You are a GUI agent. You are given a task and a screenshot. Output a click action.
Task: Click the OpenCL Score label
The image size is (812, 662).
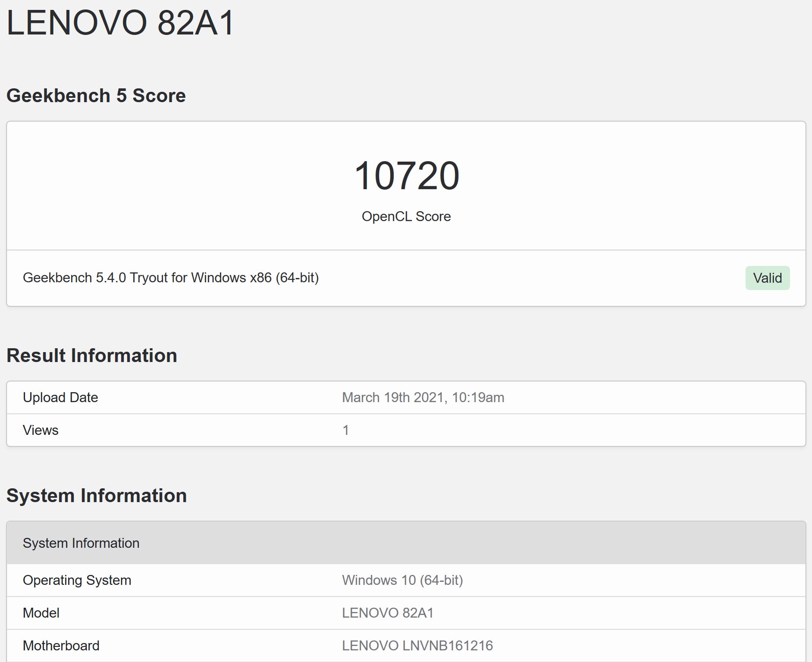[x=406, y=216]
